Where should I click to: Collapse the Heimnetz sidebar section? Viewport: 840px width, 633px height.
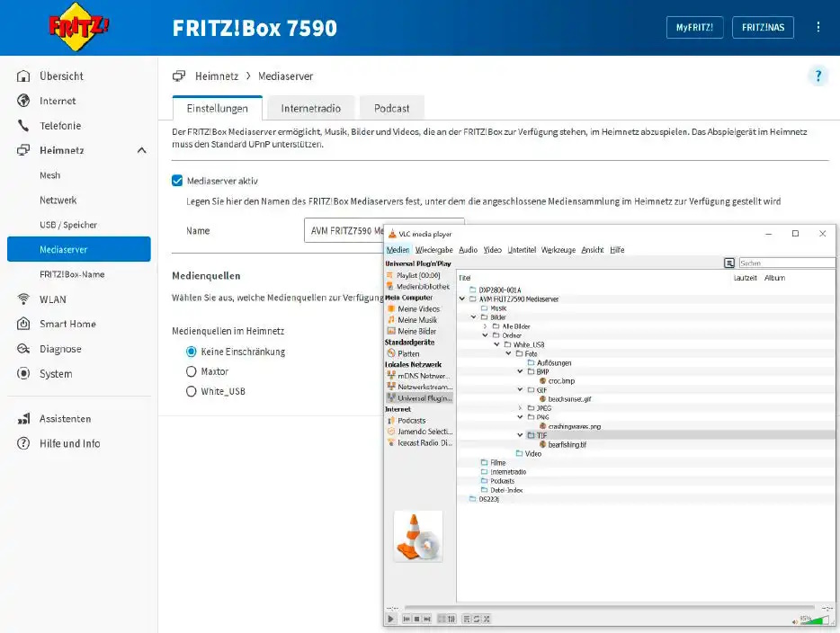click(141, 150)
